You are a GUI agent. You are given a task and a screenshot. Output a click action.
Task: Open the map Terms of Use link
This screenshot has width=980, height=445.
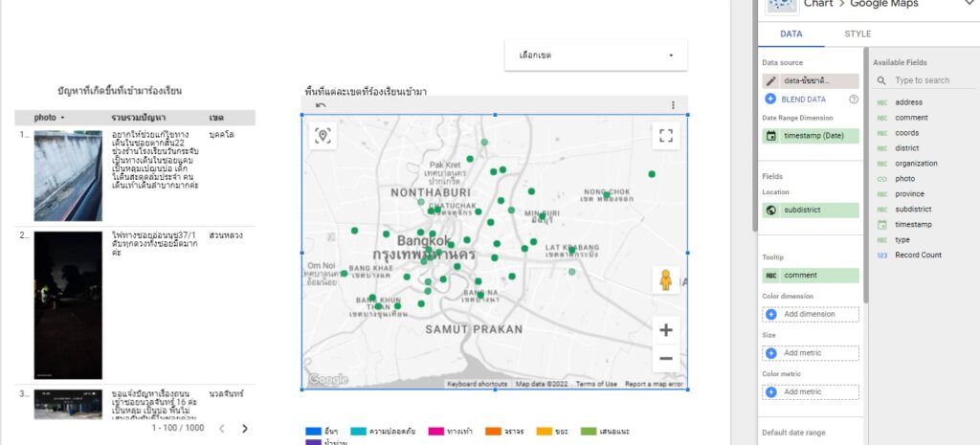click(x=596, y=384)
